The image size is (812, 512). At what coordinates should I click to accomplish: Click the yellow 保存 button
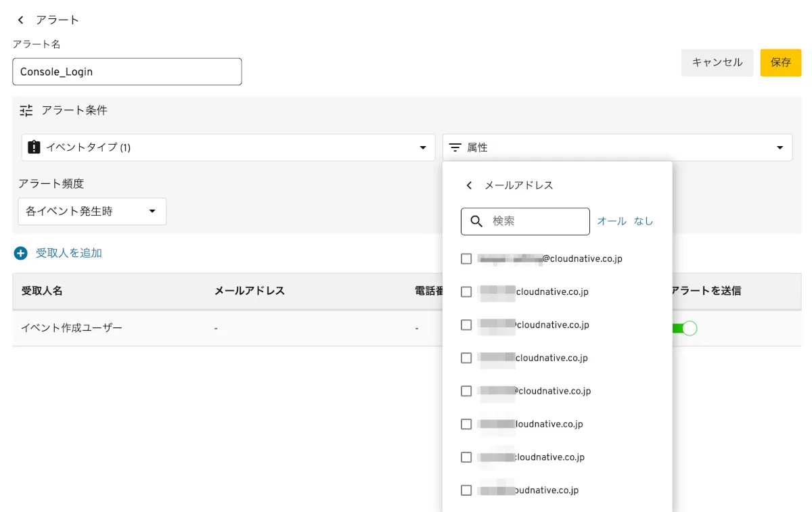click(x=780, y=62)
